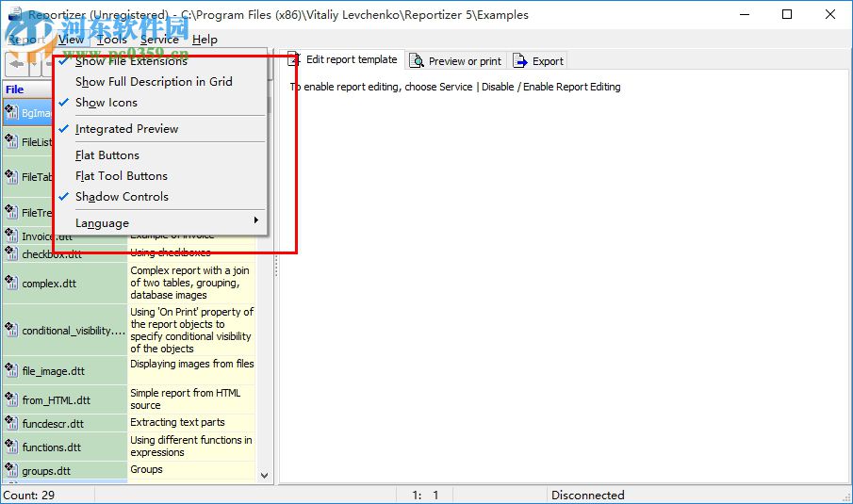Open the View menu
The width and height of the screenshot is (853, 504).
[72, 40]
